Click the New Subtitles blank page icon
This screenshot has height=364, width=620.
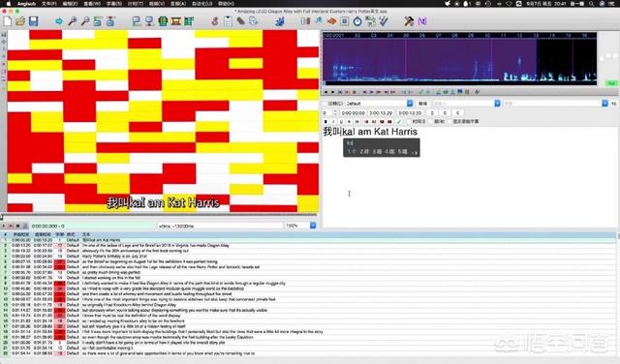point(8,21)
